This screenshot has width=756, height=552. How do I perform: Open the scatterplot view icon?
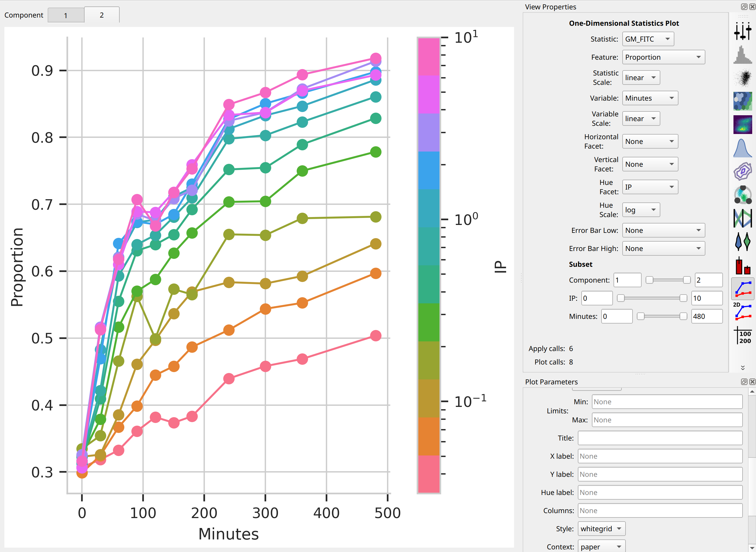click(742, 78)
